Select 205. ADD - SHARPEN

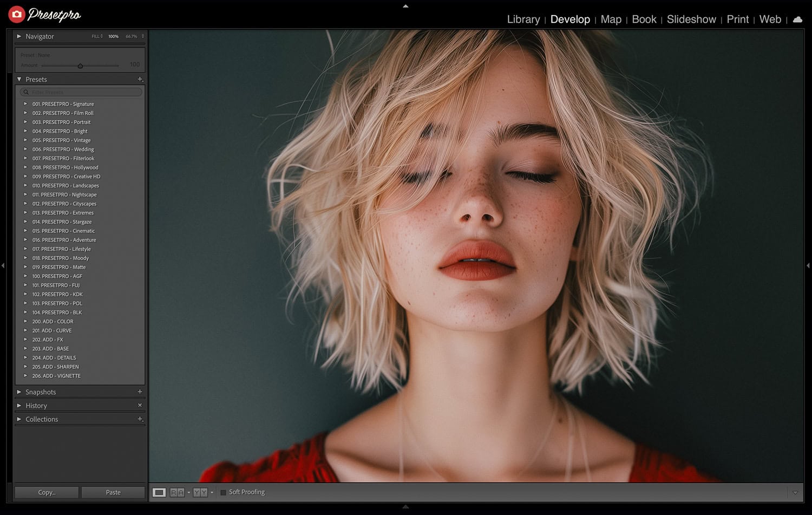(x=55, y=367)
